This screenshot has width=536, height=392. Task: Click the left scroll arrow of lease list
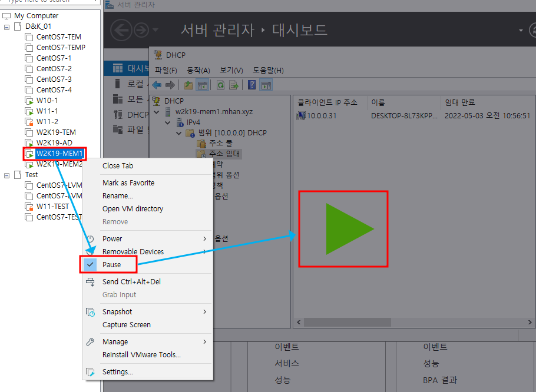point(299,322)
